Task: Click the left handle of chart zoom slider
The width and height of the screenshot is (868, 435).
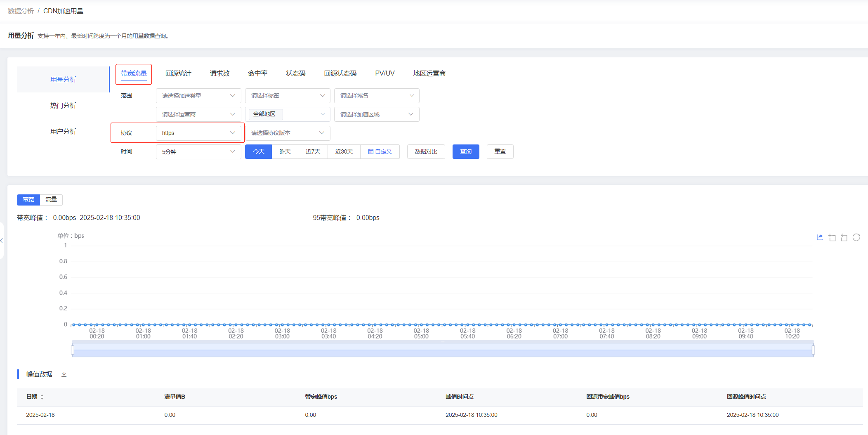Action: click(x=73, y=350)
